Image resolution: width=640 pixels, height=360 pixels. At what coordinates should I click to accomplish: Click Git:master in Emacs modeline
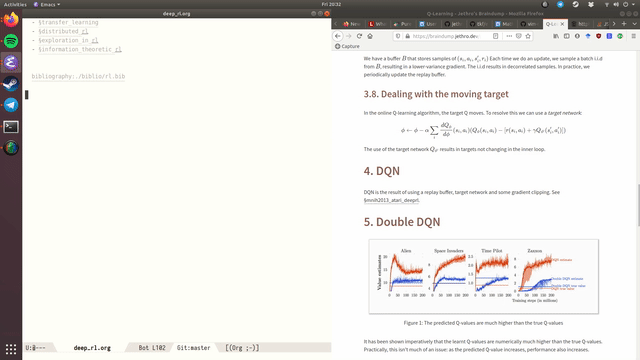click(193, 348)
